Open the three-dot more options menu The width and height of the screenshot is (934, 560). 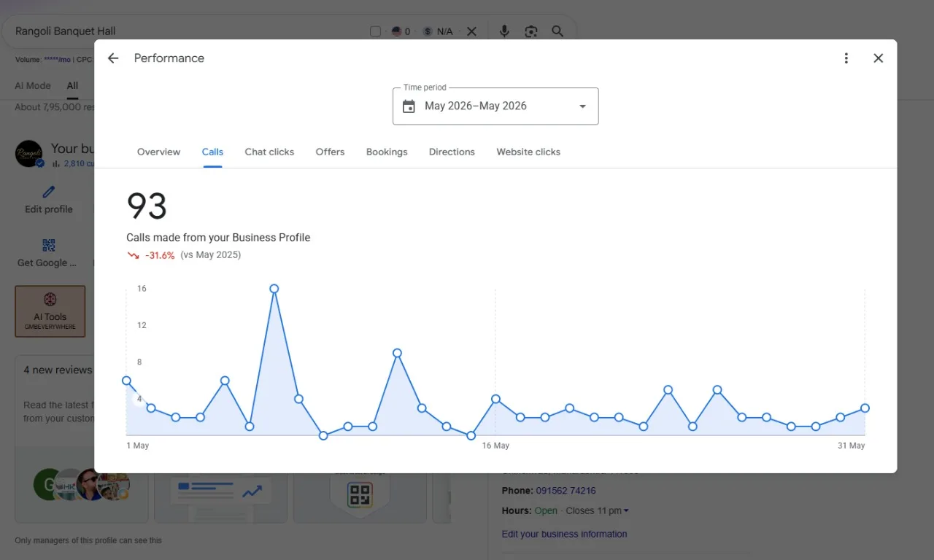tap(846, 58)
